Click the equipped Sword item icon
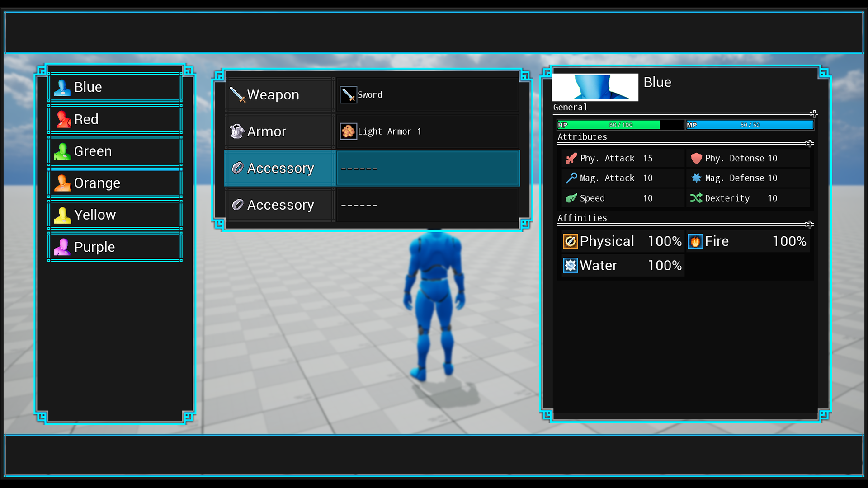Viewport: 868px width, 488px height. pos(348,95)
